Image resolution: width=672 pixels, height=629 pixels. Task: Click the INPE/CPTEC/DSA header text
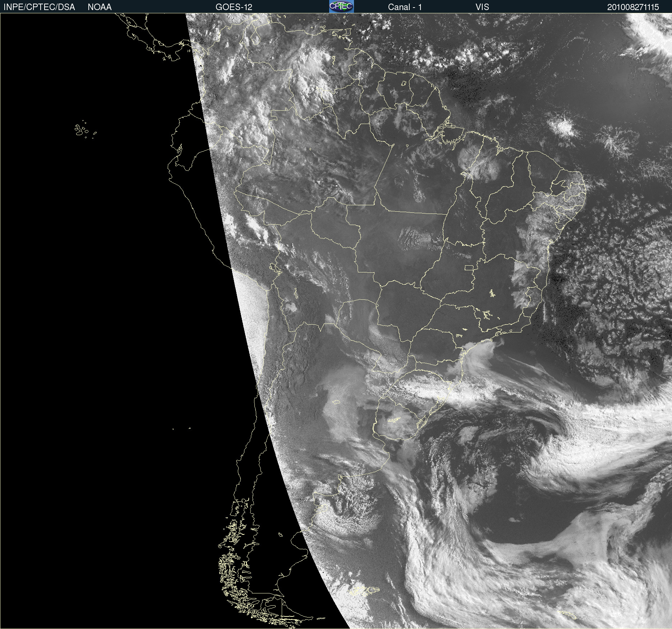tap(39, 7)
